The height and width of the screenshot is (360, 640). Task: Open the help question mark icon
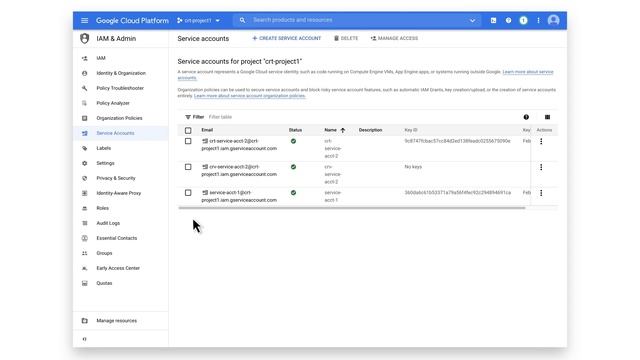(x=508, y=20)
